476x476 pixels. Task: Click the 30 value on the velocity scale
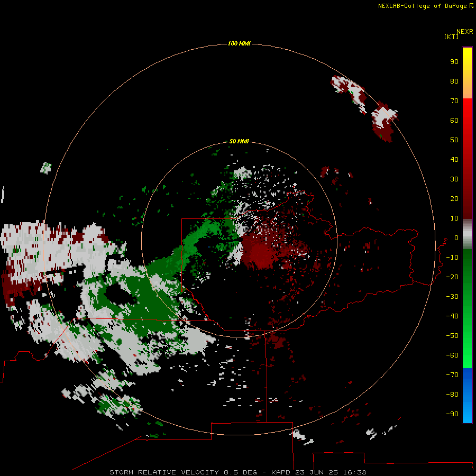(x=454, y=179)
